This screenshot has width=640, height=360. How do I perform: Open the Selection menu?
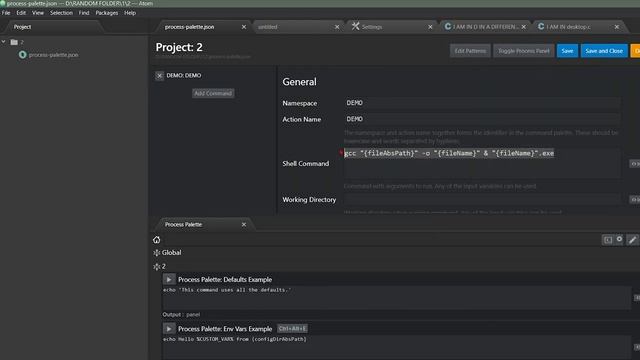[x=61, y=13]
